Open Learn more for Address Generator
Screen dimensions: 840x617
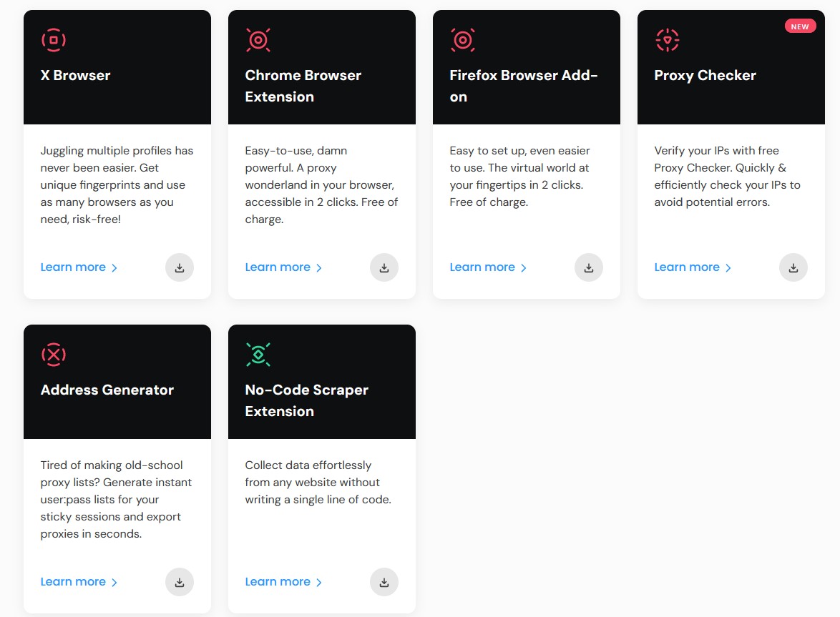(x=74, y=581)
